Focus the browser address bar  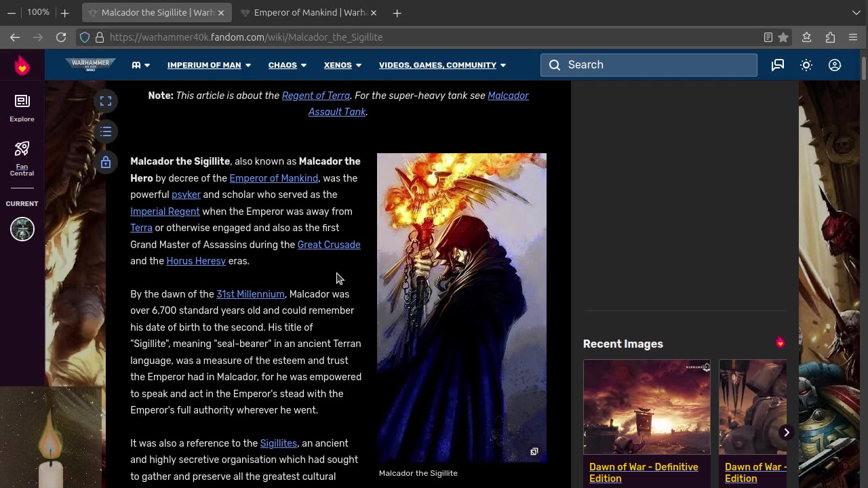tap(434, 37)
